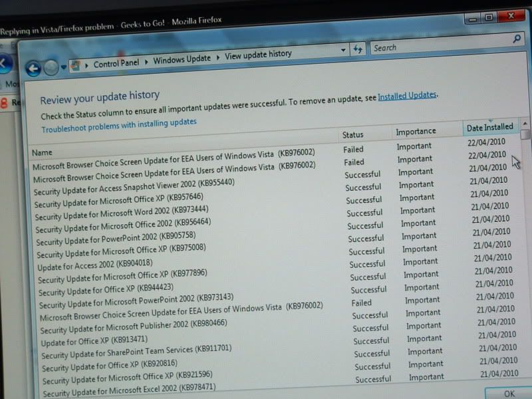
Task: Maximize the update history window
Action: coord(489,17)
